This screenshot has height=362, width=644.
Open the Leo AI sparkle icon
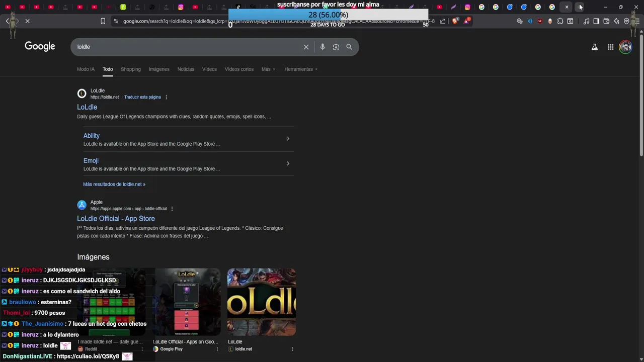point(616,21)
